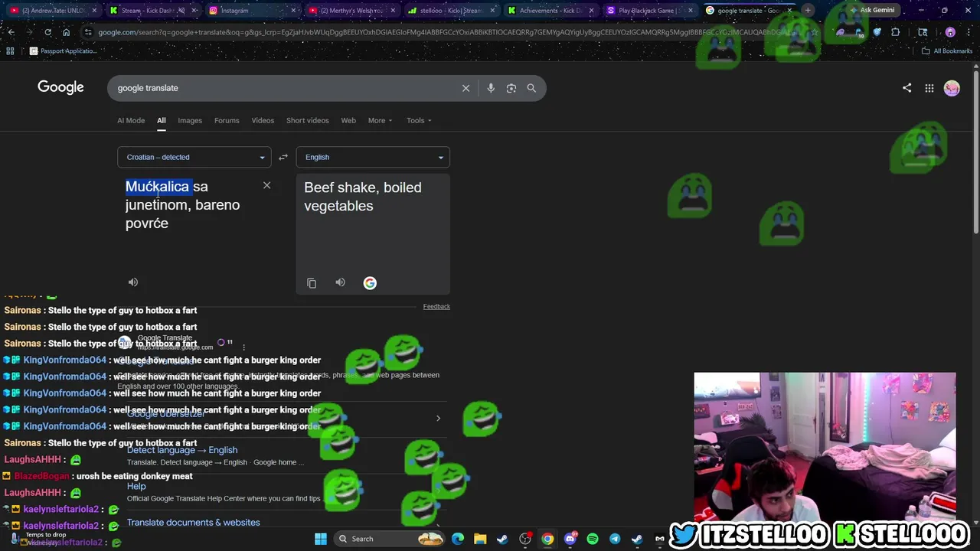980x551 pixels.
Task: Launch Microsoft Edge from taskbar
Action: pos(458,539)
